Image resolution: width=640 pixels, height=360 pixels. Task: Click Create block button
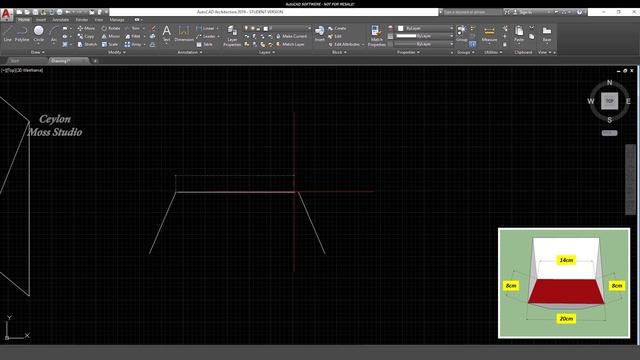(x=337, y=28)
